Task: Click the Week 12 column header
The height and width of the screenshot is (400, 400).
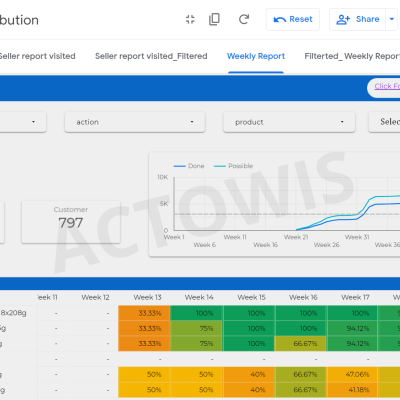Action: point(95,297)
